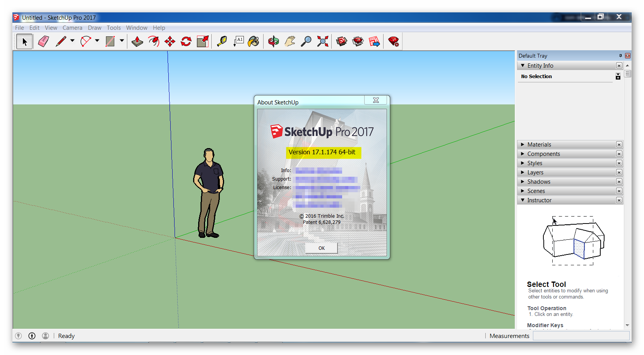Expand the Scenes panel
The height and width of the screenshot is (355, 644).
point(523,191)
